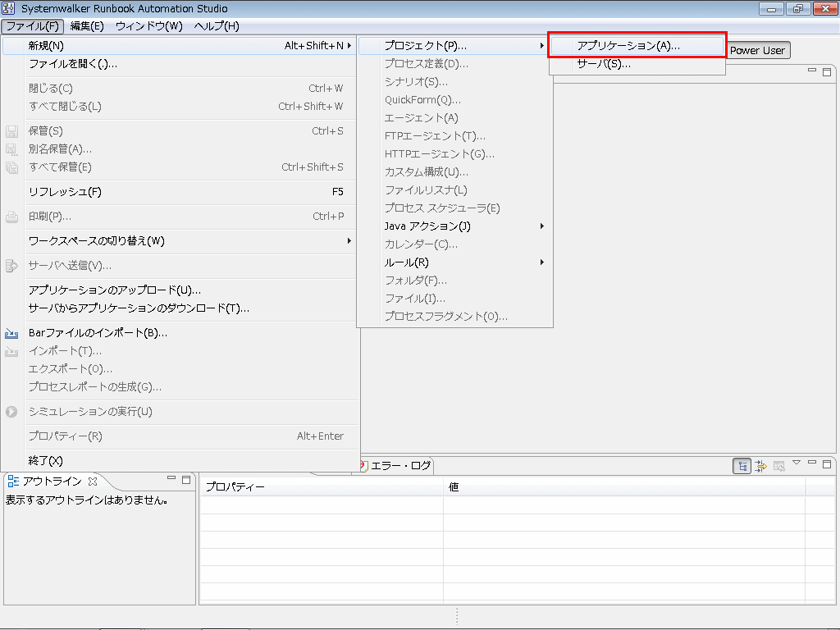Click the アウトライン view icon
This screenshot has height=630, width=840.
pyautogui.click(x=13, y=481)
